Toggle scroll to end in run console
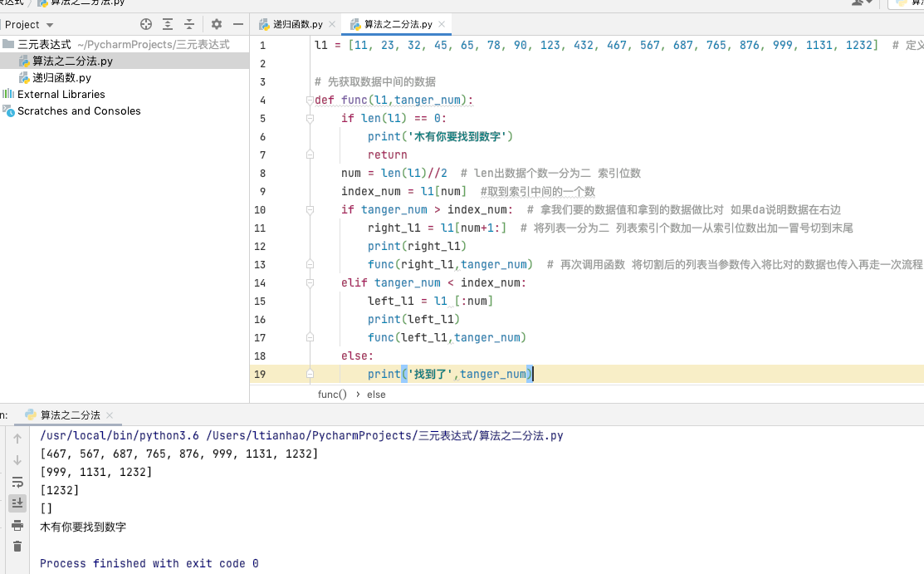924x574 pixels. (17, 503)
